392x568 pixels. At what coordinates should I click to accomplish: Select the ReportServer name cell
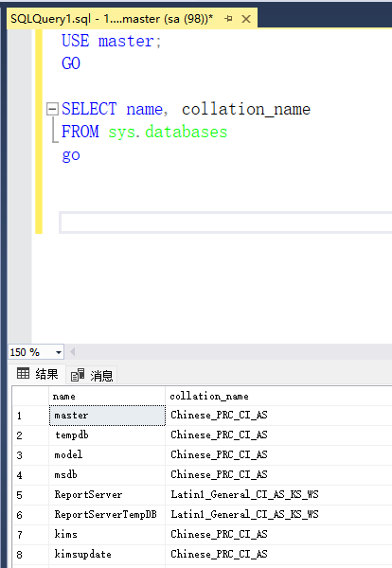[107, 495]
